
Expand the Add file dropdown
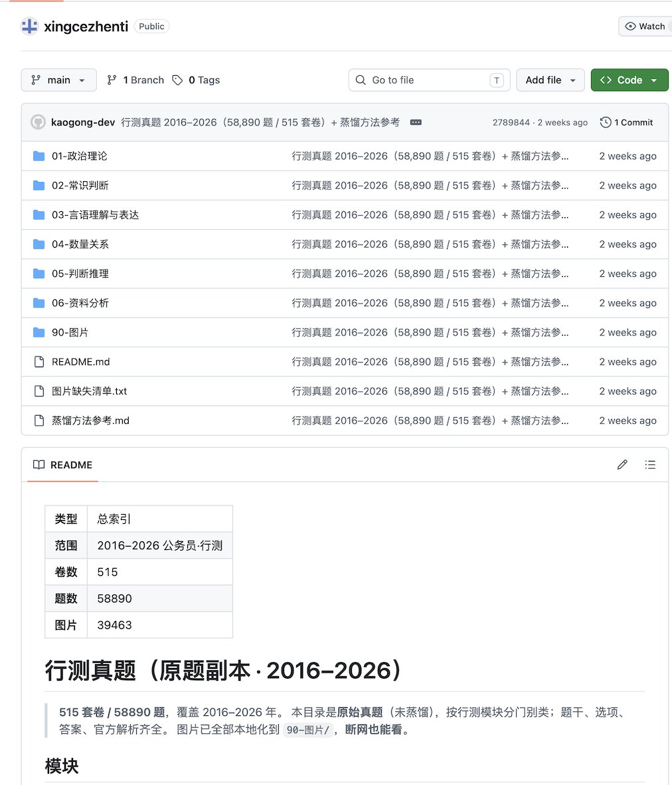pos(550,80)
